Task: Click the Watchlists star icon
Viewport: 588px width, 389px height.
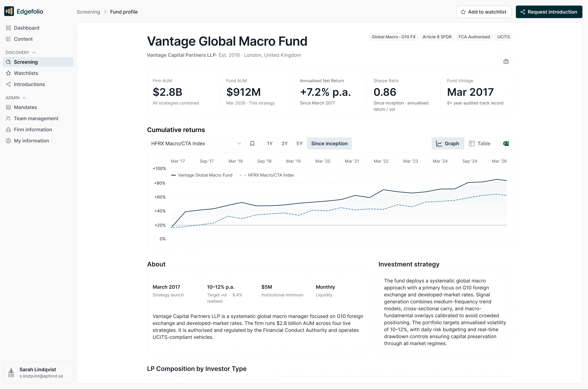Action: click(x=8, y=73)
